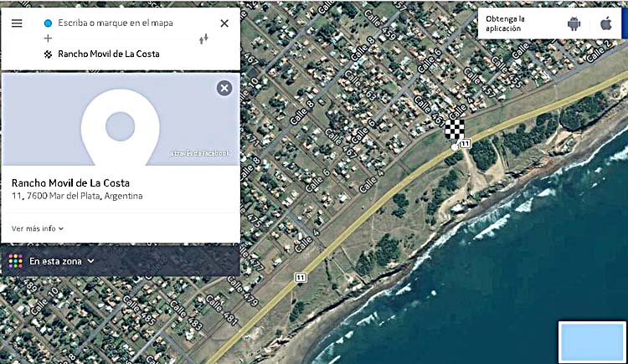Click the checkered destination flag icon in panel
Screen dimensions: 628x364
[x=48, y=54]
